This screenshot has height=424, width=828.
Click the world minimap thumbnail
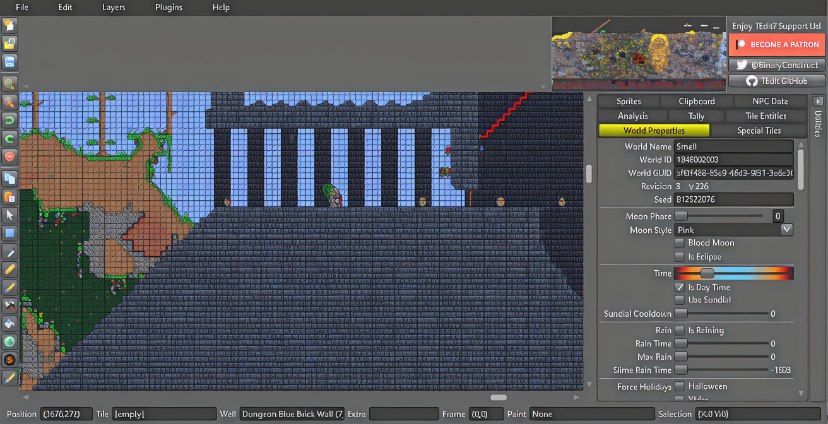click(x=638, y=54)
